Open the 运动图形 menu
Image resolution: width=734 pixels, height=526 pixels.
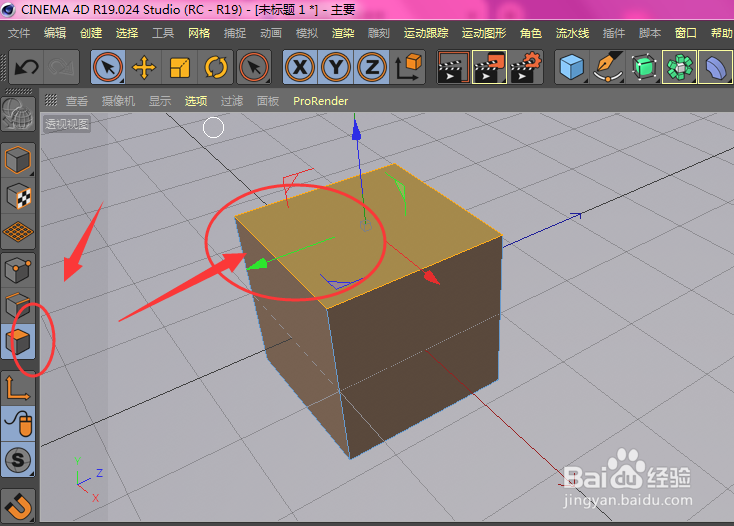(484, 33)
